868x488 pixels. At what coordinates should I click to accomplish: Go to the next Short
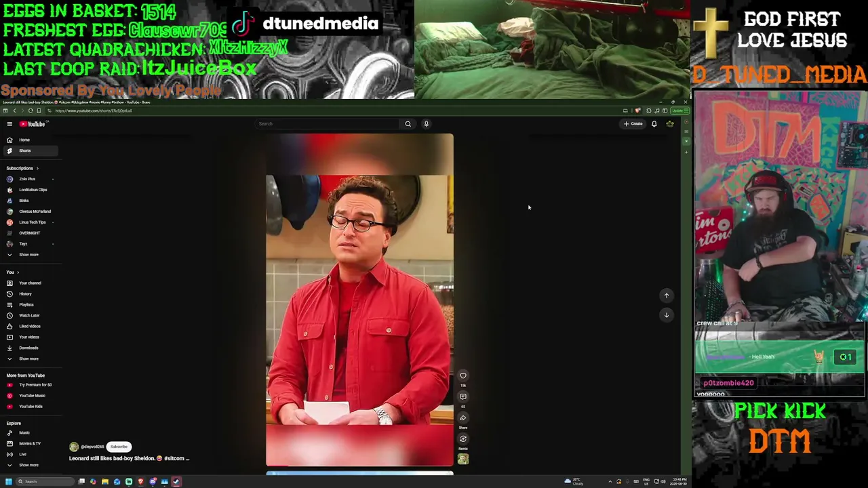point(667,314)
